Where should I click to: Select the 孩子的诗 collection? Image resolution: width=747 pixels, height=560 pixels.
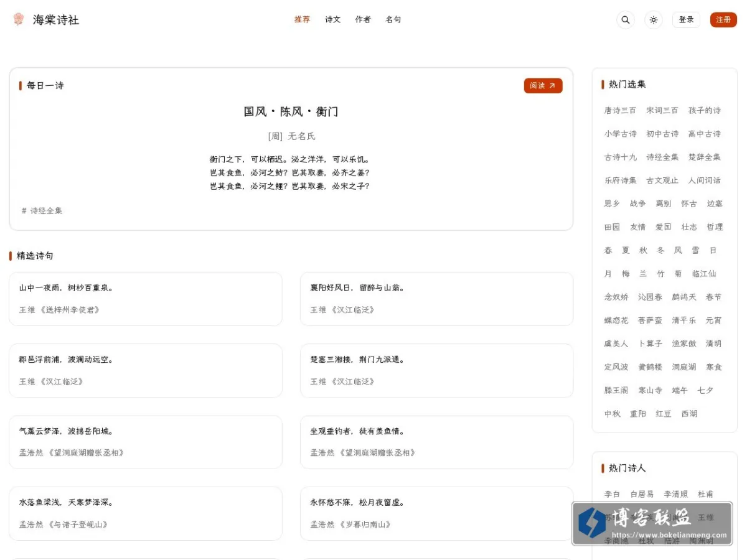[x=705, y=111]
